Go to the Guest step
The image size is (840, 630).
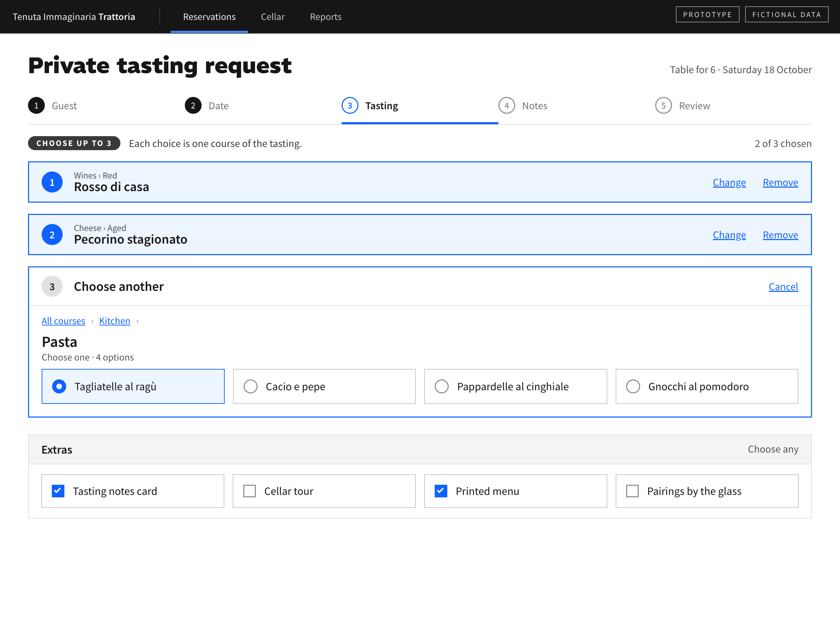point(53,106)
